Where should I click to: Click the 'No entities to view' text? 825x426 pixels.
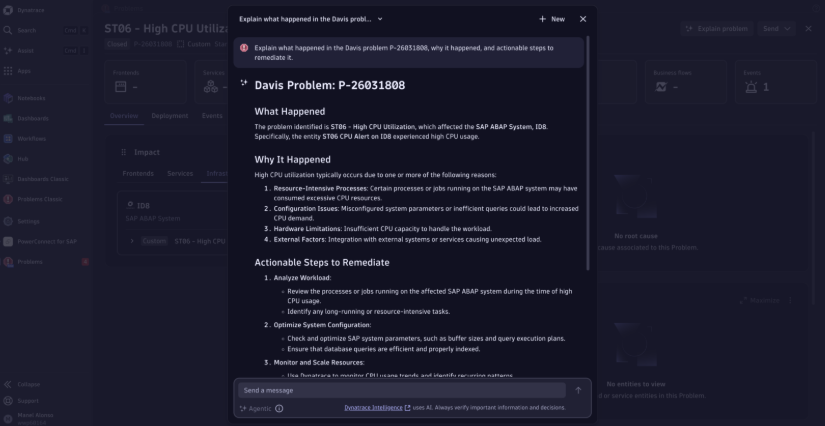pyautogui.click(x=636, y=384)
